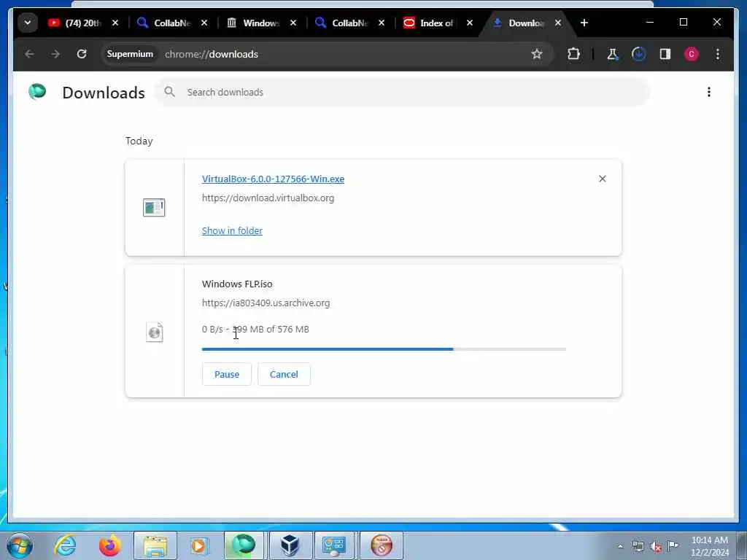Launch Internet Explorer from taskbar
This screenshot has width=747, height=560.
click(65, 545)
